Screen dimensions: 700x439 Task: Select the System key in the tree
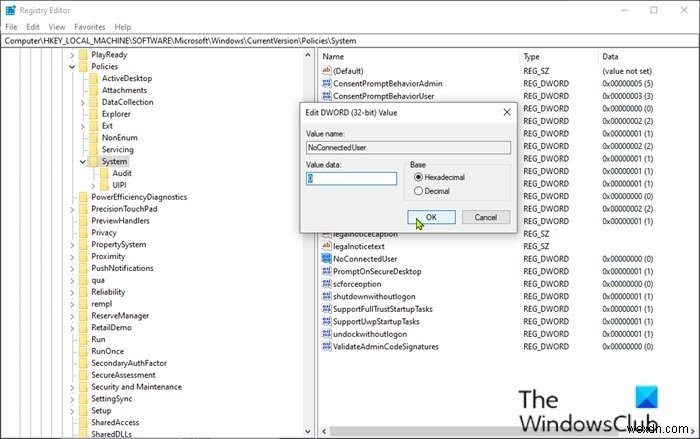point(114,161)
